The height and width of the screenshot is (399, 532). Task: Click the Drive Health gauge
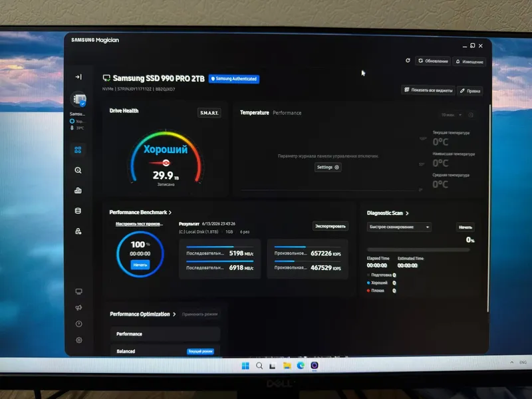166,158
